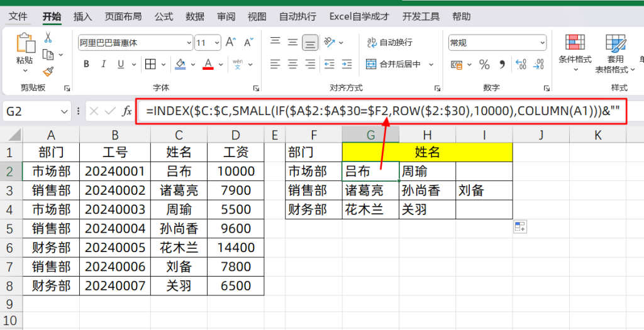644x330 pixels.
Task: Click the Percent Style icon
Action: pyautogui.click(x=484, y=64)
